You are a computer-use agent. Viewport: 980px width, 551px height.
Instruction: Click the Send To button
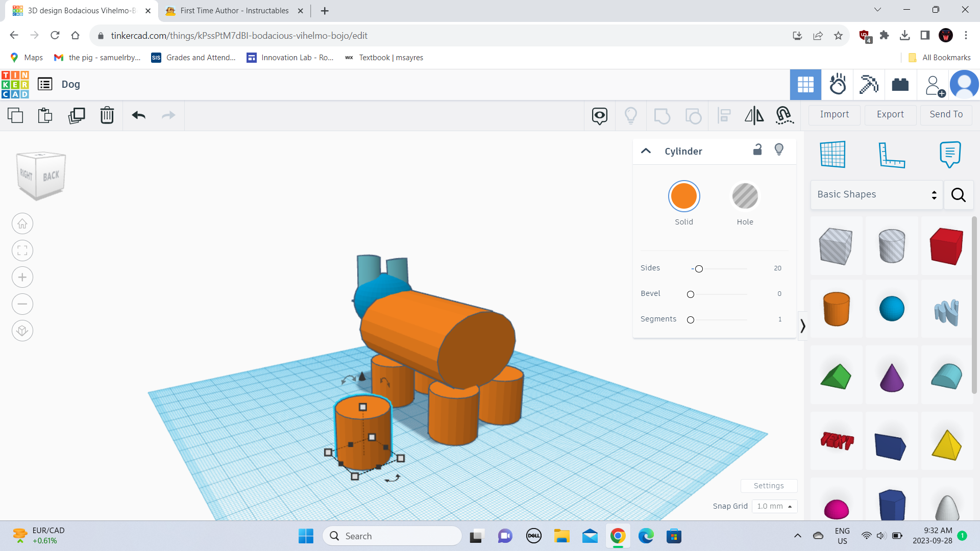(x=946, y=114)
